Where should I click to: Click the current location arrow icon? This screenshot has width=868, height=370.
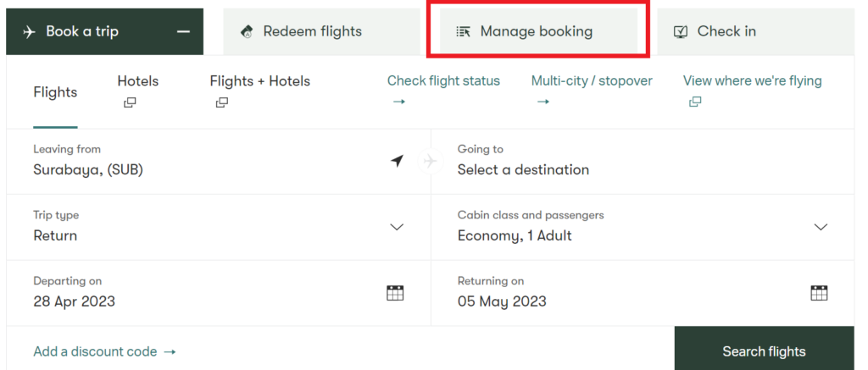tap(397, 161)
